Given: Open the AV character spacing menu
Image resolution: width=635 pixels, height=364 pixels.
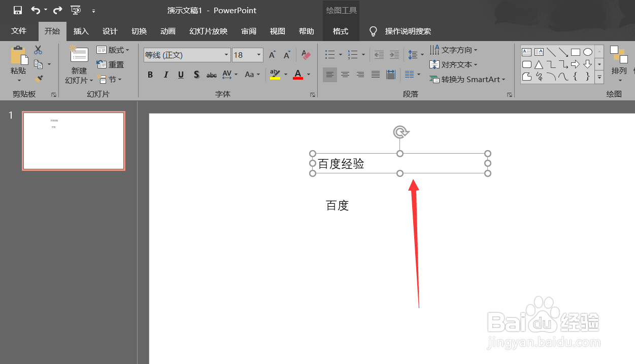Looking at the screenshot, I should point(230,75).
